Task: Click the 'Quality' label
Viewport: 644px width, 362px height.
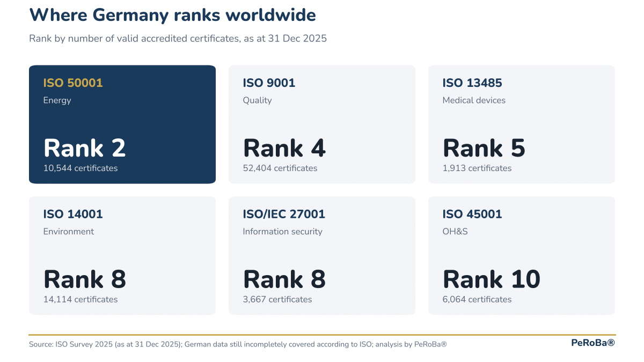Action: pyautogui.click(x=258, y=100)
